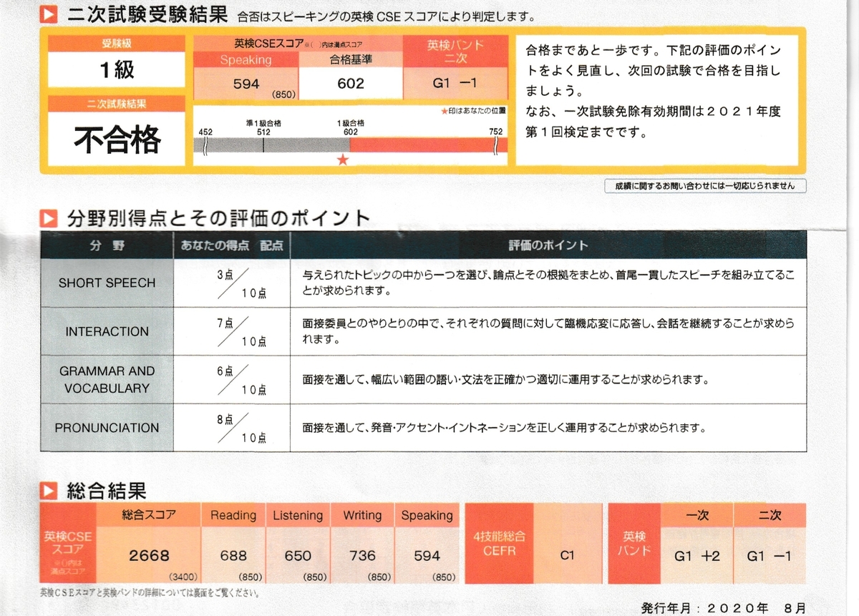Screen dimensions: 859x616
Task: Select the Writing score 736
Action: point(362,555)
